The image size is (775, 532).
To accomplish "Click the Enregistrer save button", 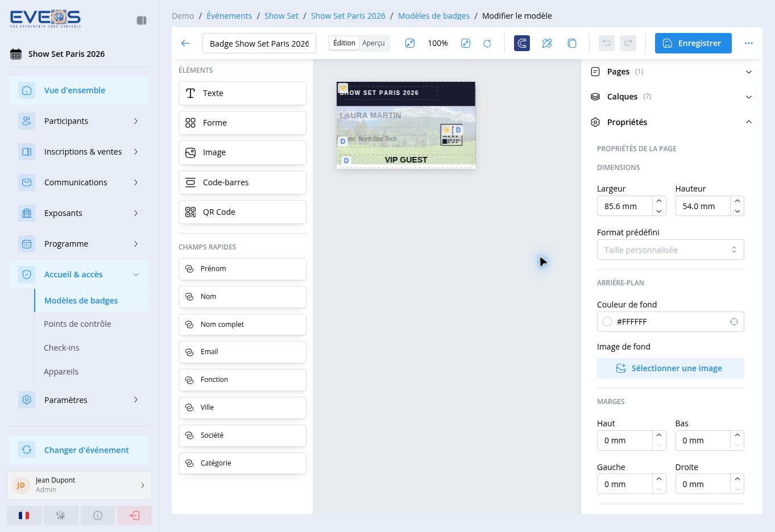I will click(693, 43).
